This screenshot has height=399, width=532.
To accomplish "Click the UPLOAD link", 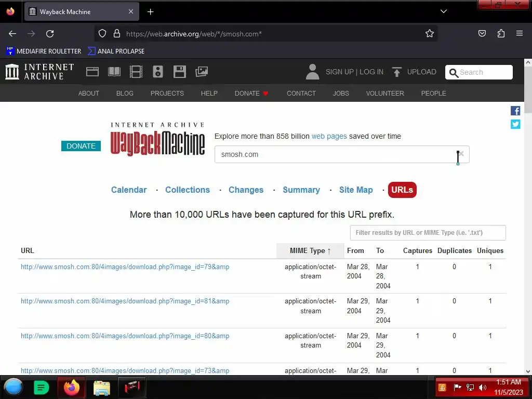I will pos(422,72).
